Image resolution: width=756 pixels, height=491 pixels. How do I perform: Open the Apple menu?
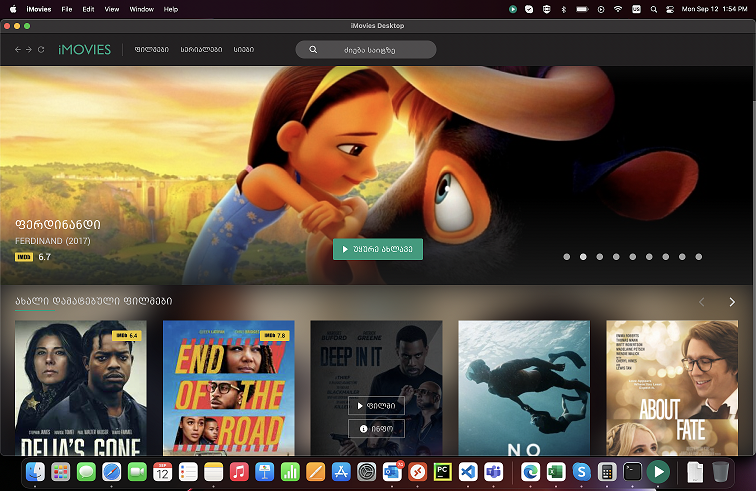coord(13,9)
